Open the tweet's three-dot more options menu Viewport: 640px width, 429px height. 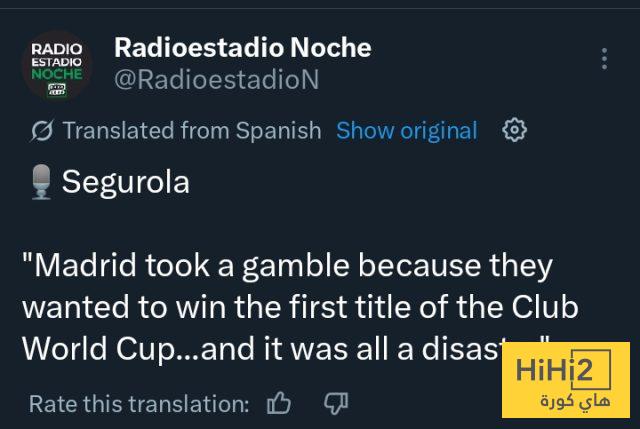point(604,58)
